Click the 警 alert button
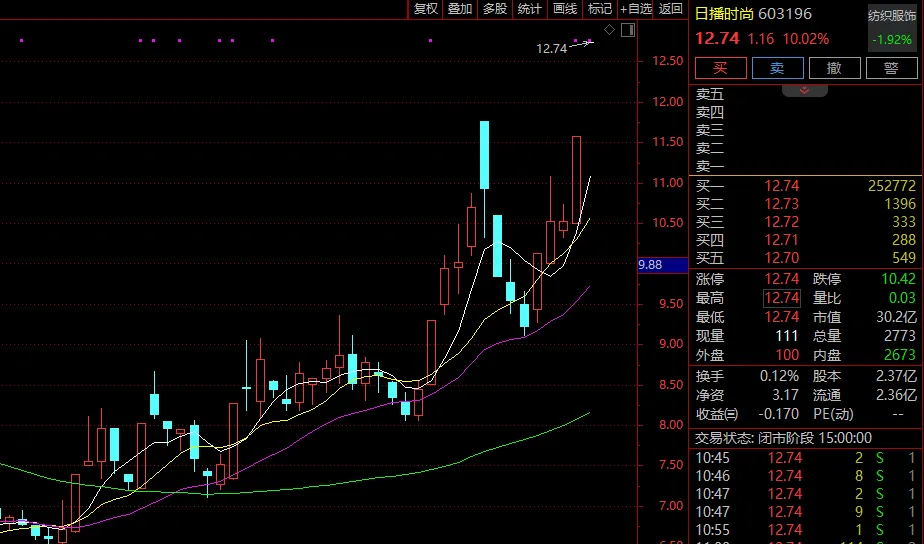Screen dimensions: 924x544 [x=891, y=68]
